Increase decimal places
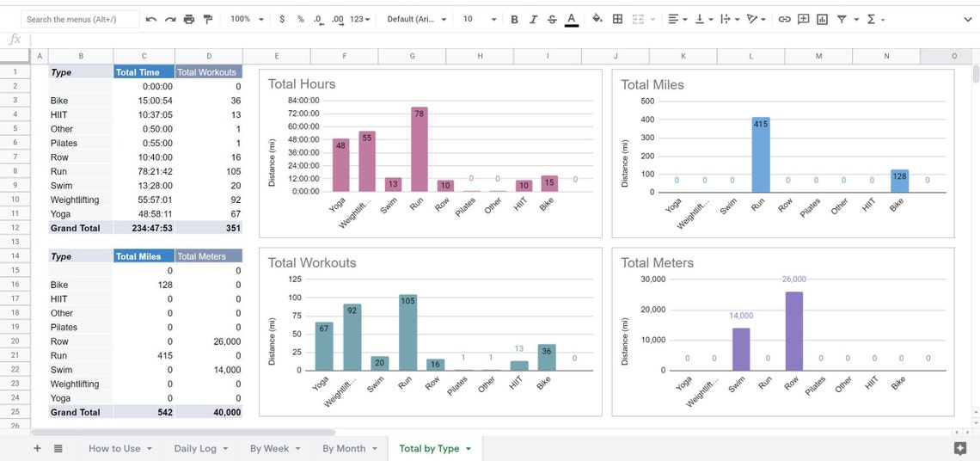The image size is (980, 461). pyautogui.click(x=338, y=20)
